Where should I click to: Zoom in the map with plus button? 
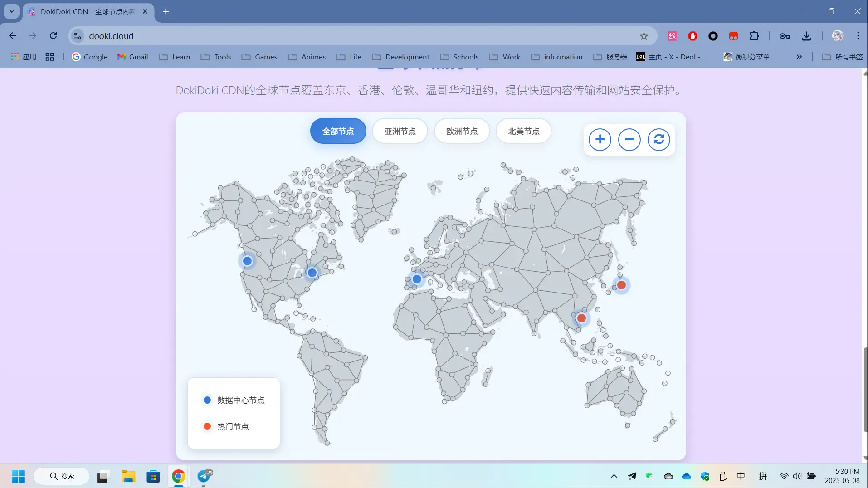coord(600,139)
